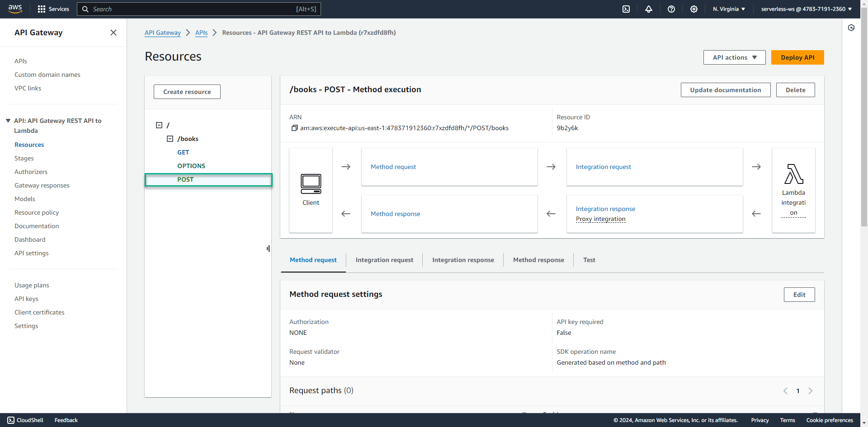The width and height of the screenshot is (868, 427).
Task: Open the info panel icon at right edge
Action: [x=851, y=28]
